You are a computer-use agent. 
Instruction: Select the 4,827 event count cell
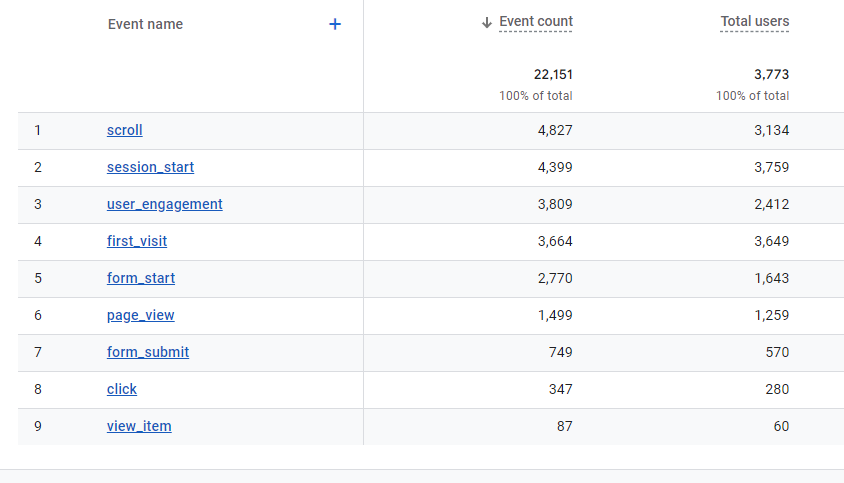pos(555,130)
